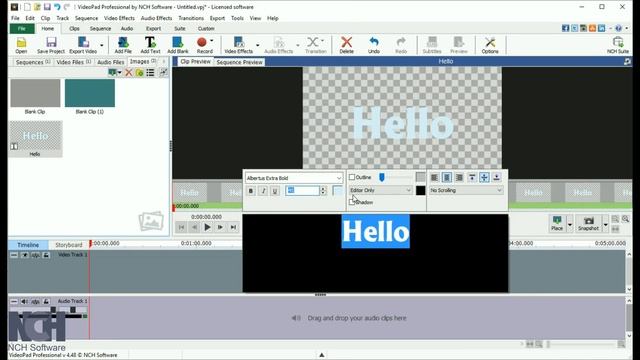Open the No Scrolling dropdown
Viewport: 640px width, 360px height.
pyautogui.click(x=466, y=190)
